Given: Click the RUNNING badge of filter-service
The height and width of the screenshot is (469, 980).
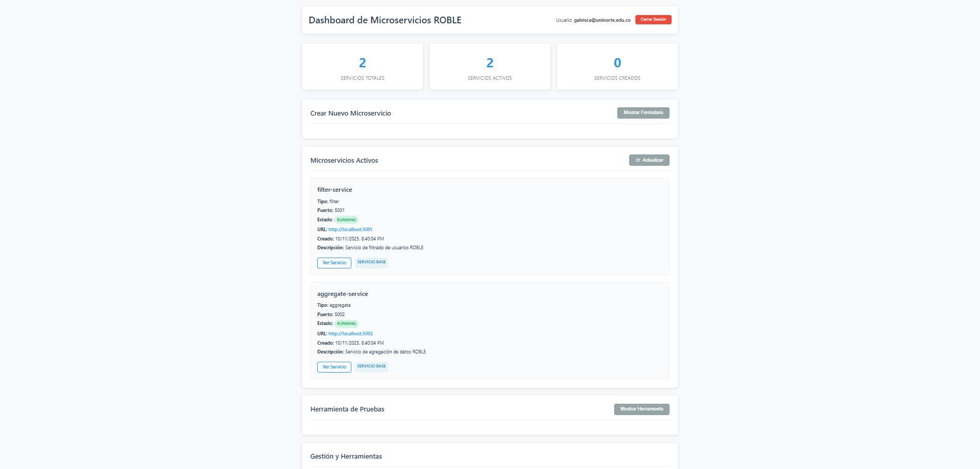Looking at the screenshot, I should pyautogui.click(x=346, y=220).
